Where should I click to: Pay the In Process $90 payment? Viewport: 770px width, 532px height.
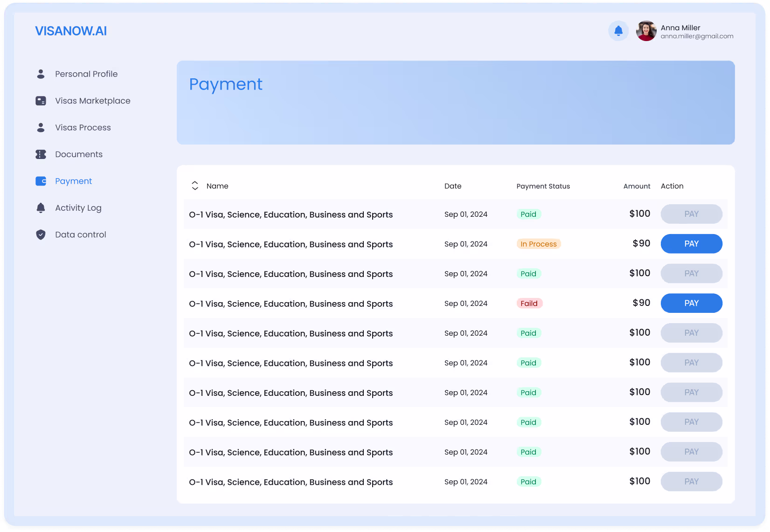pyautogui.click(x=691, y=244)
